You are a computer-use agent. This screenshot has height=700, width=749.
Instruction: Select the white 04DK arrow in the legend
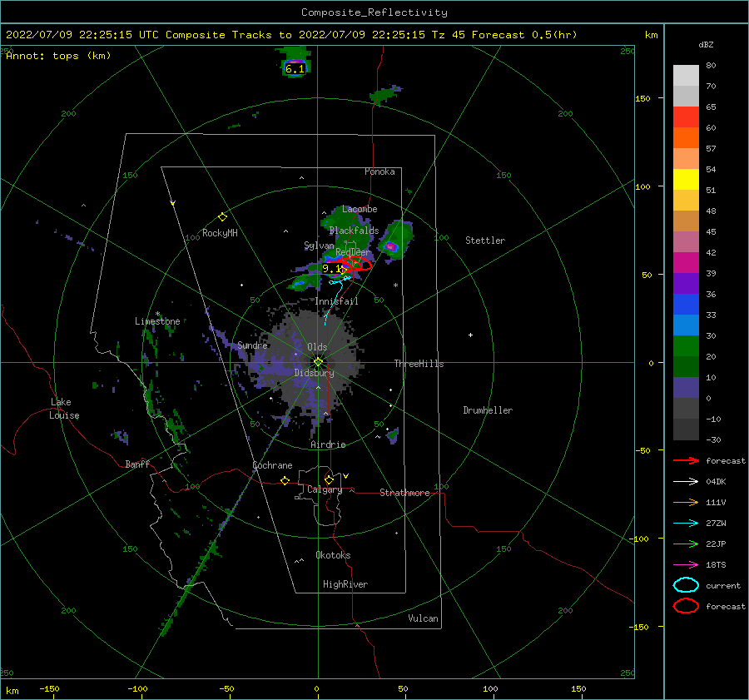click(x=686, y=481)
